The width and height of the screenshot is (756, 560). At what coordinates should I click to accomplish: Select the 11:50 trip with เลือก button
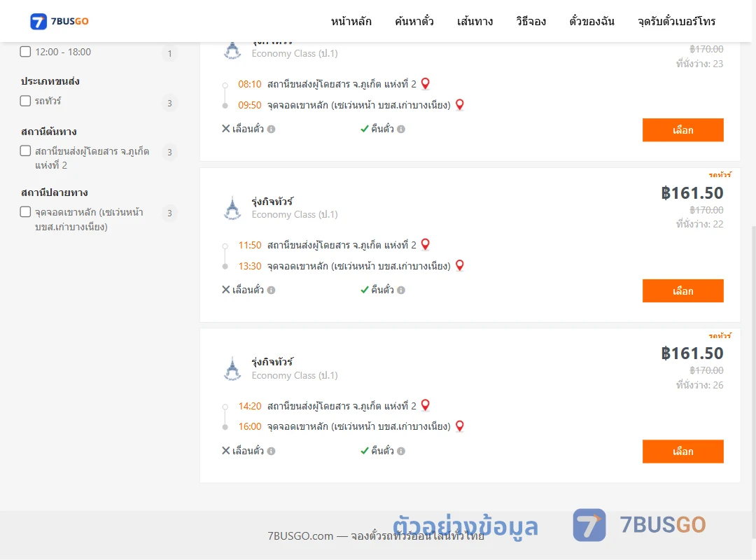point(682,291)
